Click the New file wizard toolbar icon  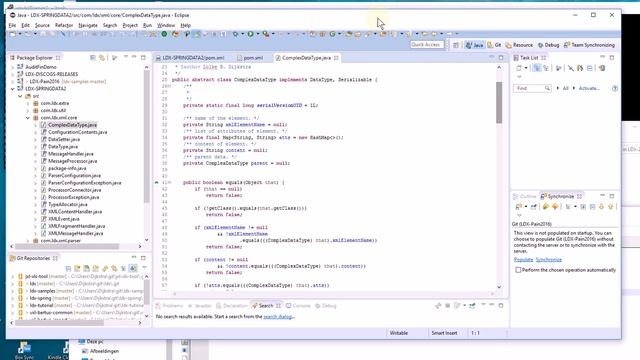coord(13,34)
